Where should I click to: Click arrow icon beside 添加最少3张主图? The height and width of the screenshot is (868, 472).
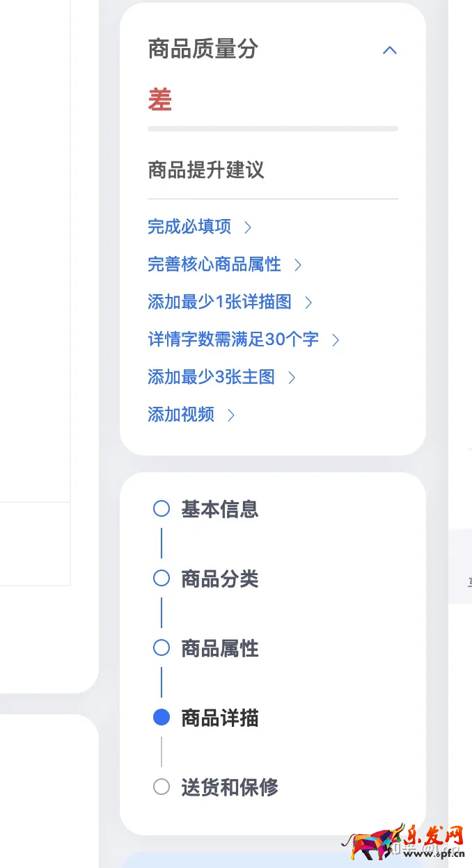[x=292, y=377]
